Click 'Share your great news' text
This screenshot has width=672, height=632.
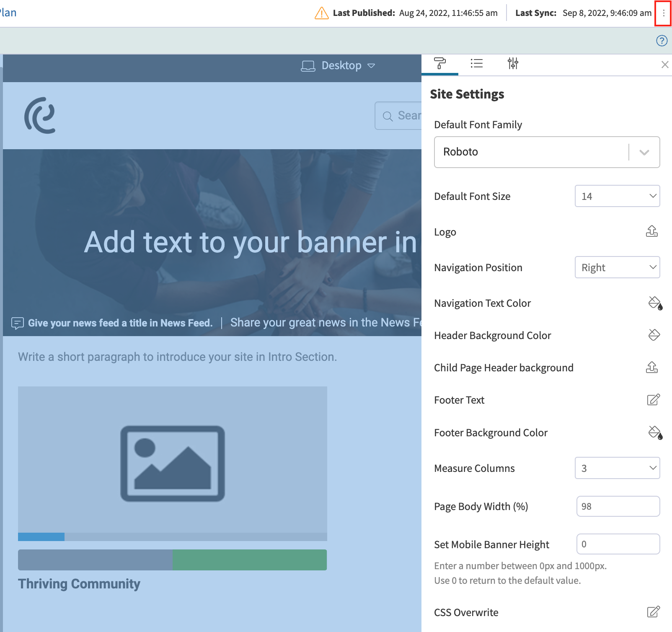(x=326, y=323)
